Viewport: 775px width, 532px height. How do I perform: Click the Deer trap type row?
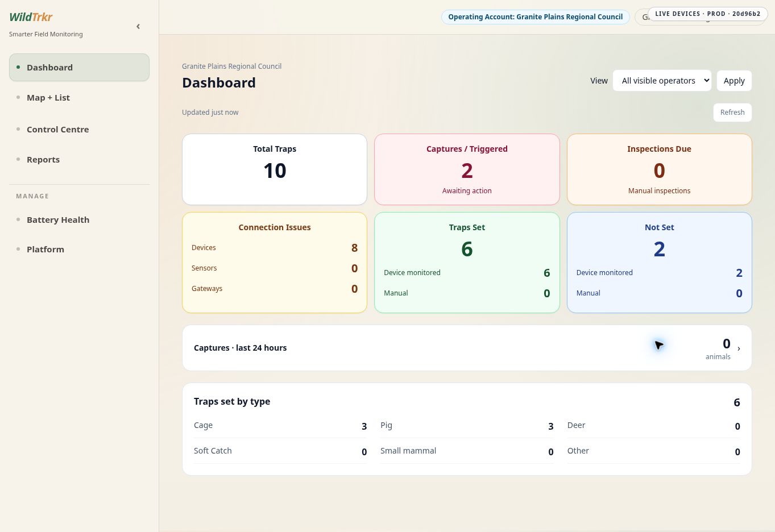pyautogui.click(x=654, y=426)
